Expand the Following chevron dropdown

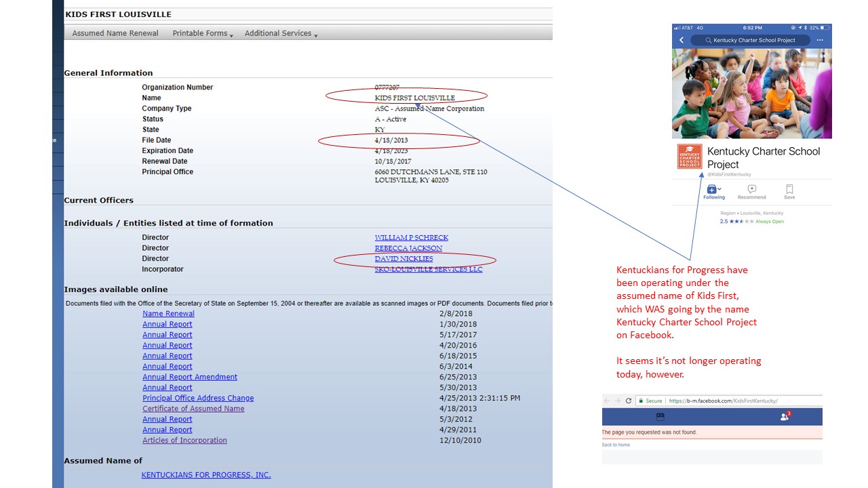click(x=719, y=189)
